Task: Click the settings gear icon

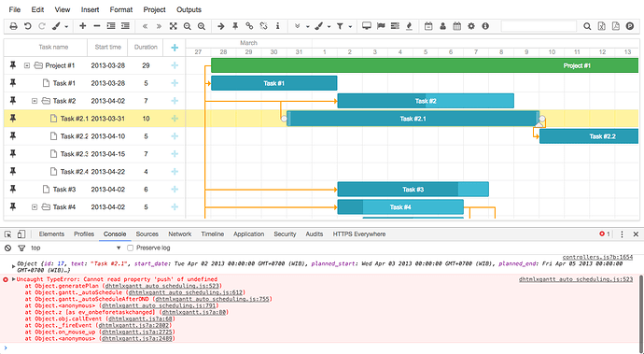Action: click(471, 26)
